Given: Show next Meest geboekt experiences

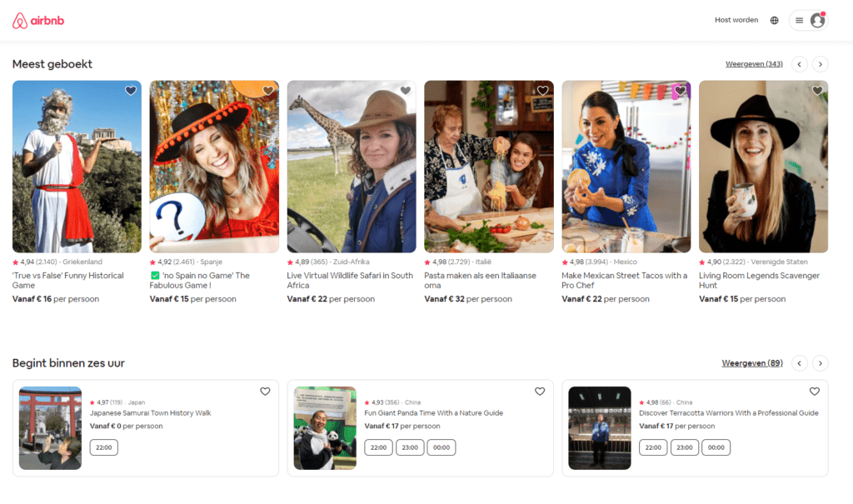Looking at the screenshot, I should (821, 64).
